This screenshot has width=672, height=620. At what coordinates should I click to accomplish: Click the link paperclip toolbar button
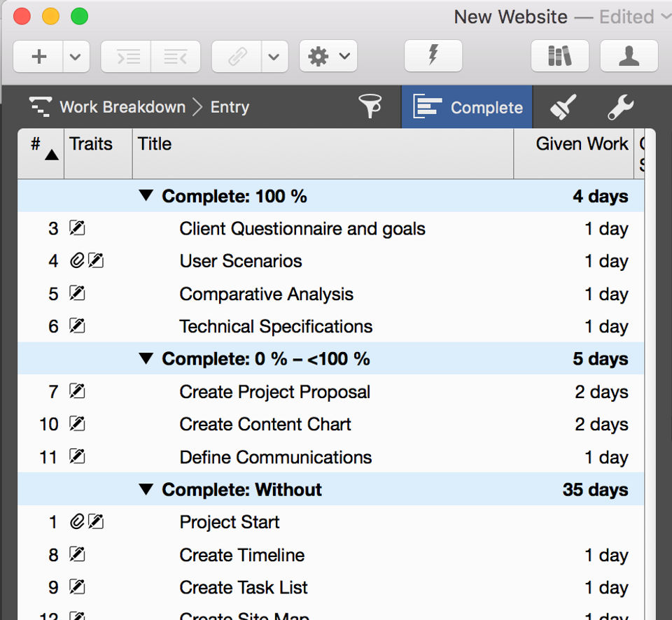pos(237,57)
